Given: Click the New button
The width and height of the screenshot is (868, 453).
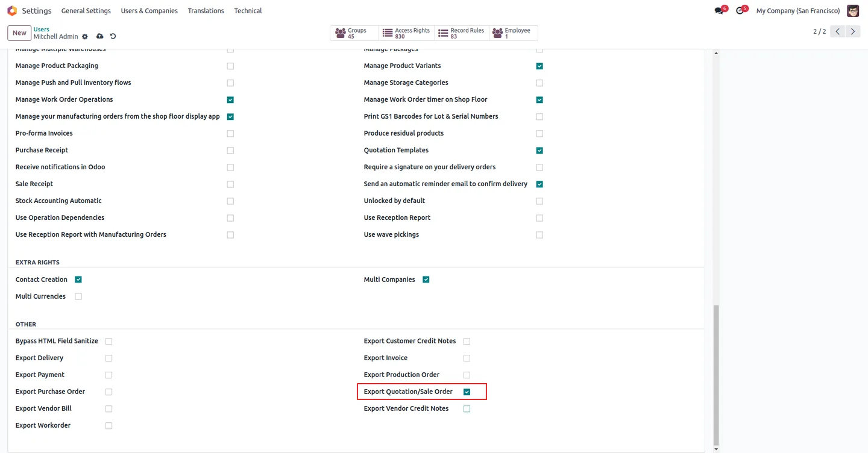Looking at the screenshot, I should pyautogui.click(x=19, y=33).
